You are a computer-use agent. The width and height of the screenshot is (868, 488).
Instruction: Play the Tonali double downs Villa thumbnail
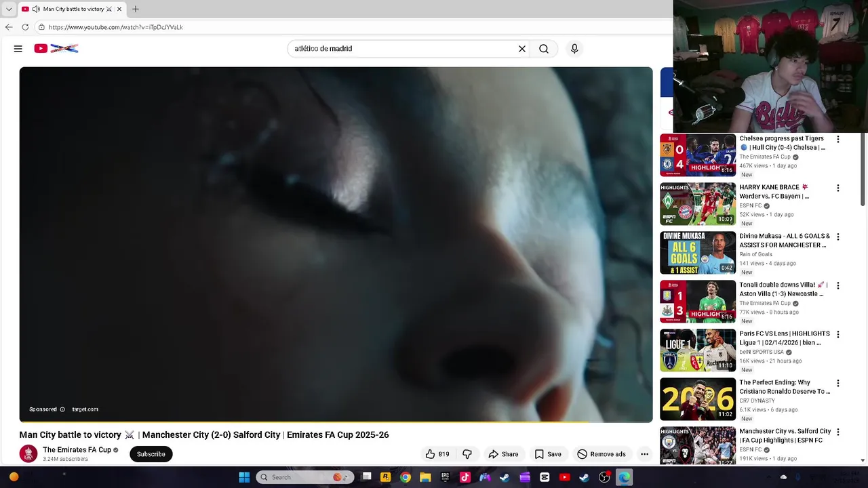(x=698, y=302)
